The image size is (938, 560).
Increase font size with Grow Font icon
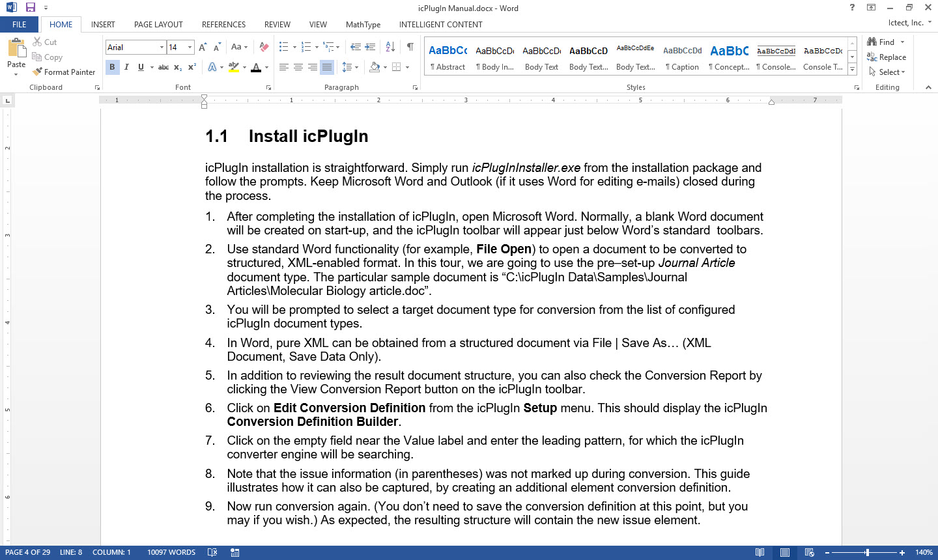click(x=203, y=47)
